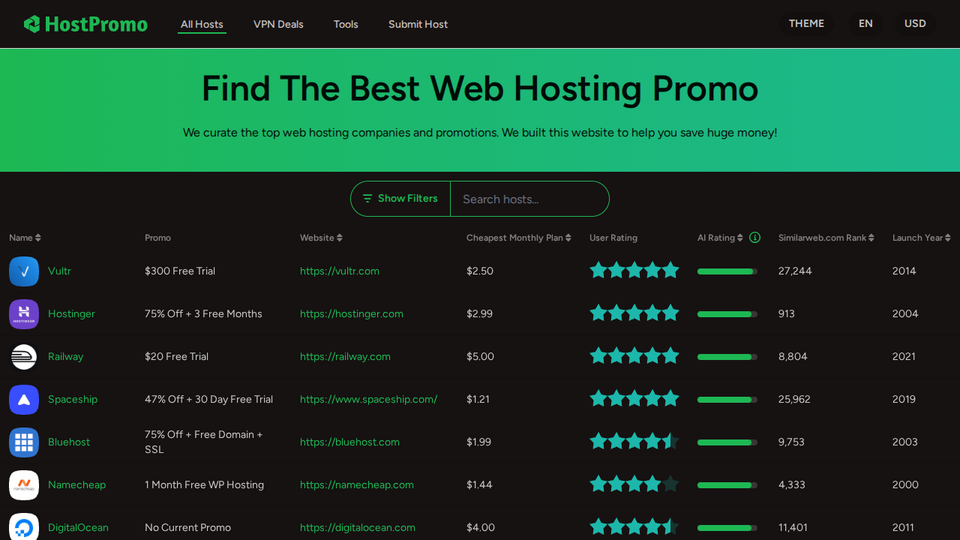Click Railway's AI rating bar
The width and height of the screenshot is (960, 540).
727,357
